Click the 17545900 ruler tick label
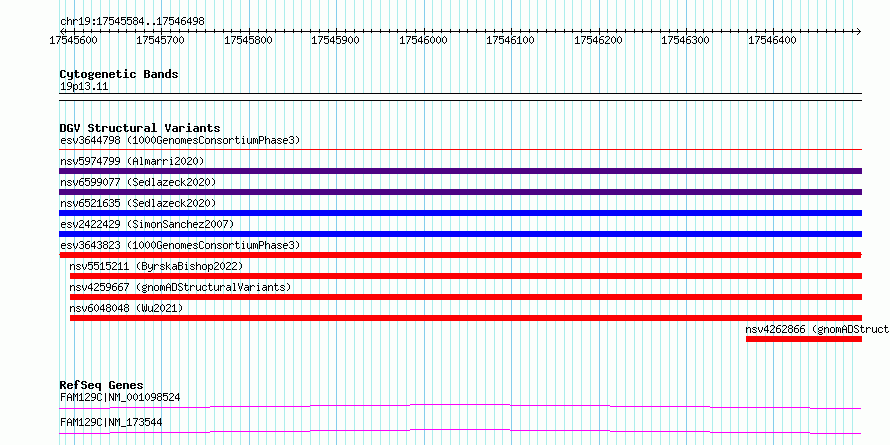 click(335, 40)
